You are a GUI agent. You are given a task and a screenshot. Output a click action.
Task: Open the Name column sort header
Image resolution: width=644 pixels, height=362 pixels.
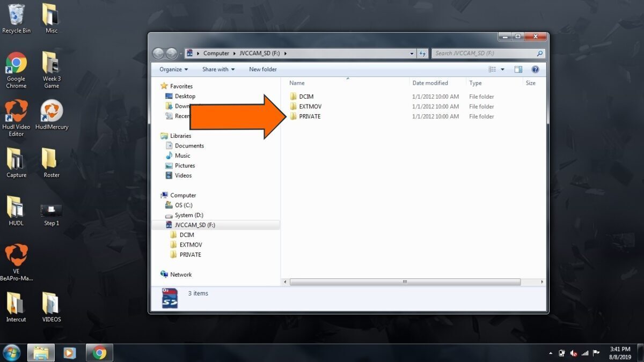pyautogui.click(x=297, y=83)
